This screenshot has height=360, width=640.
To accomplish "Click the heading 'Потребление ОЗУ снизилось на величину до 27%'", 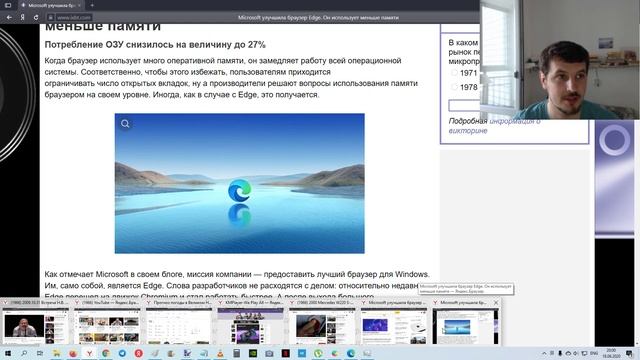I will (x=155, y=44).
